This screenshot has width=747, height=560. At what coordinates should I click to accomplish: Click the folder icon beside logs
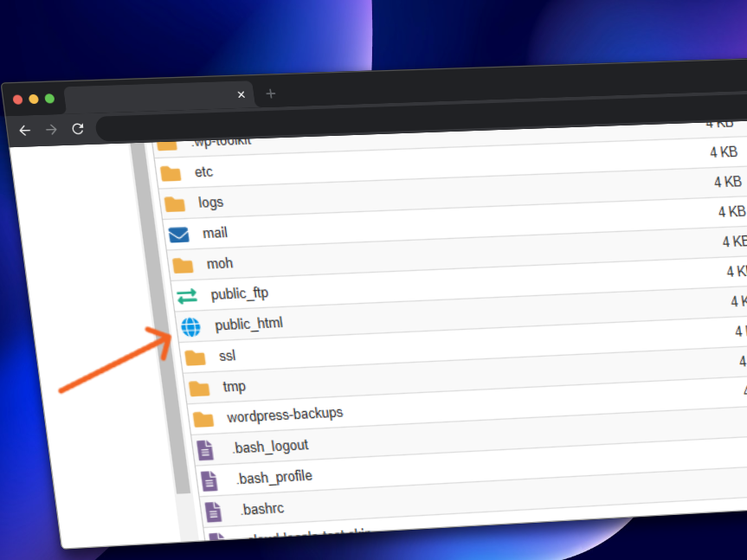(175, 204)
